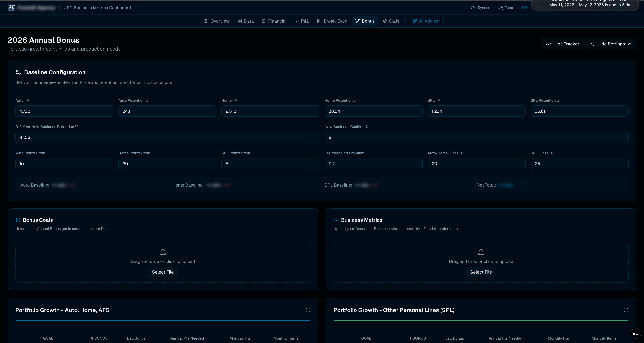Screen dimensions: 644x343
Task: Click the Bonus Goals target icon
Action: (x=18, y=220)
